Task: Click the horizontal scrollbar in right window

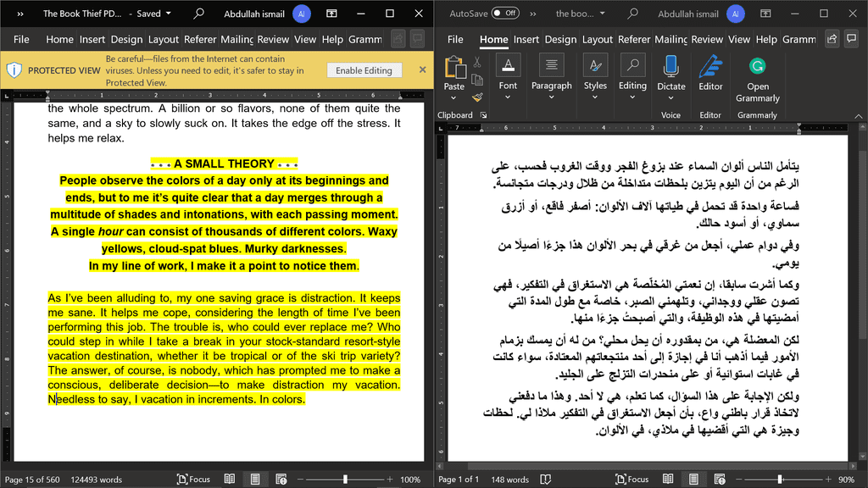Action: [x=650, y=466]
